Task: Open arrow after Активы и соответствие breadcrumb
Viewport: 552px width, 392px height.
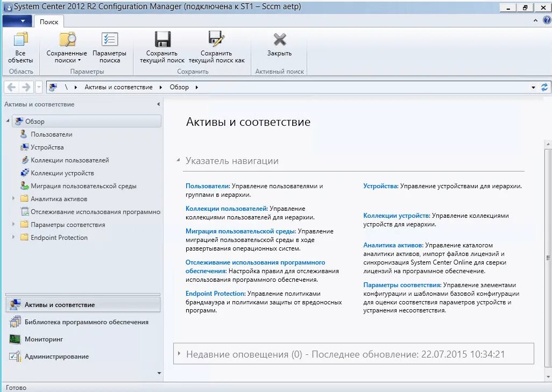Action: point(161,87)
